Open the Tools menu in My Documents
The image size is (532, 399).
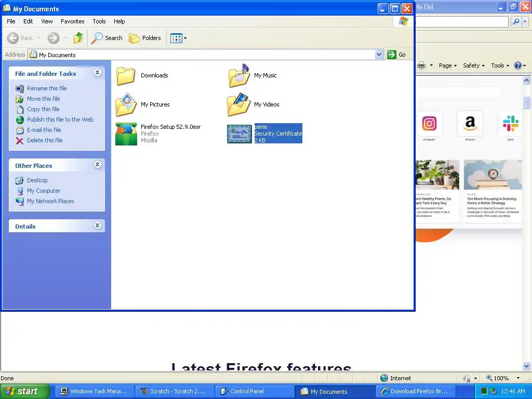click(99, 21)
